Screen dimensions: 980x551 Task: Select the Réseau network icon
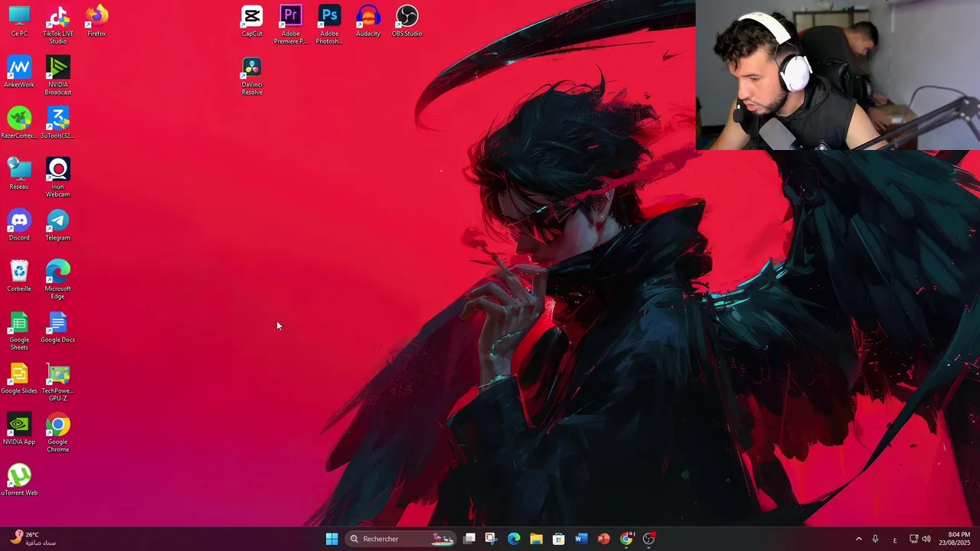click(x=19, y=174)
